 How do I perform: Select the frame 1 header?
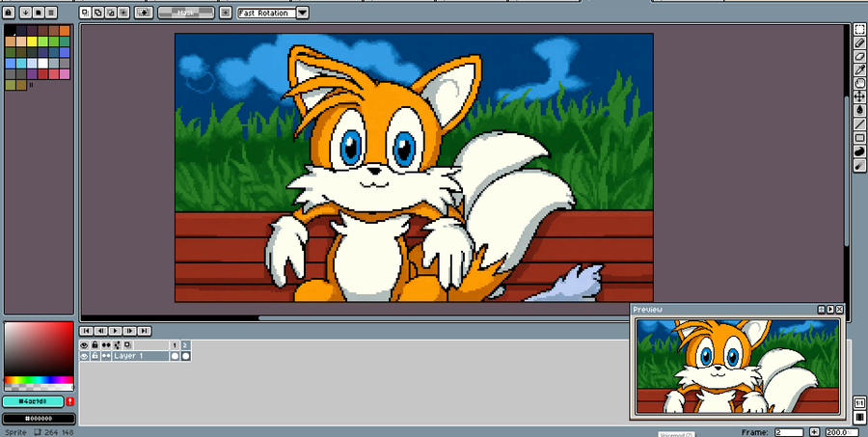[x=175, y=345]
